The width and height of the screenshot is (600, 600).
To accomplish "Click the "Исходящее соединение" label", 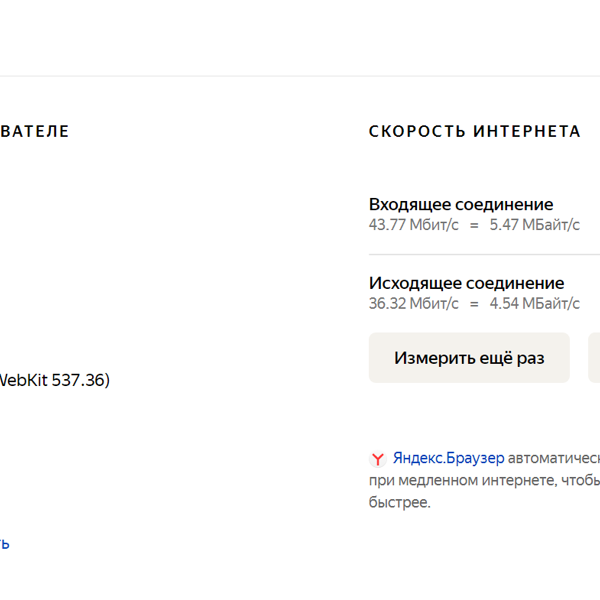I will (x=466, y=283).
